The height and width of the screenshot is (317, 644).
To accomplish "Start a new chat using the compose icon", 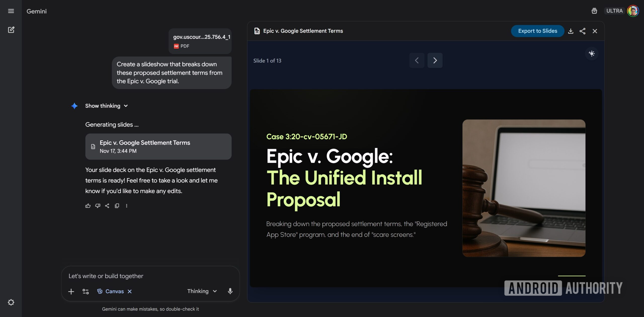I will coord(11,30).
